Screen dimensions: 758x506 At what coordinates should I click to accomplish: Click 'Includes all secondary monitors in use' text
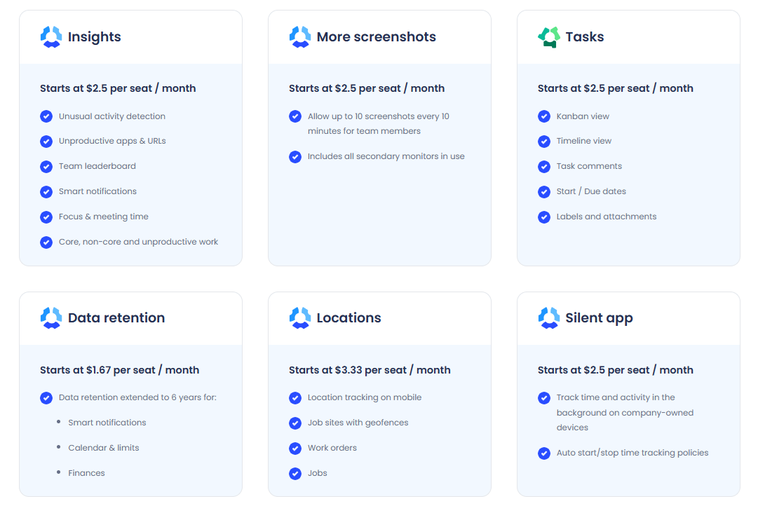coord(386,157)
